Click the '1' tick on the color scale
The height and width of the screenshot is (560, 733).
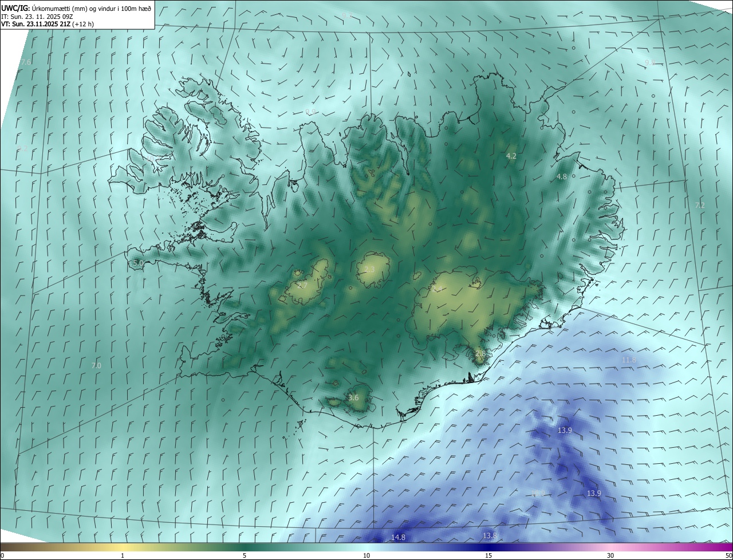(123, 555)
